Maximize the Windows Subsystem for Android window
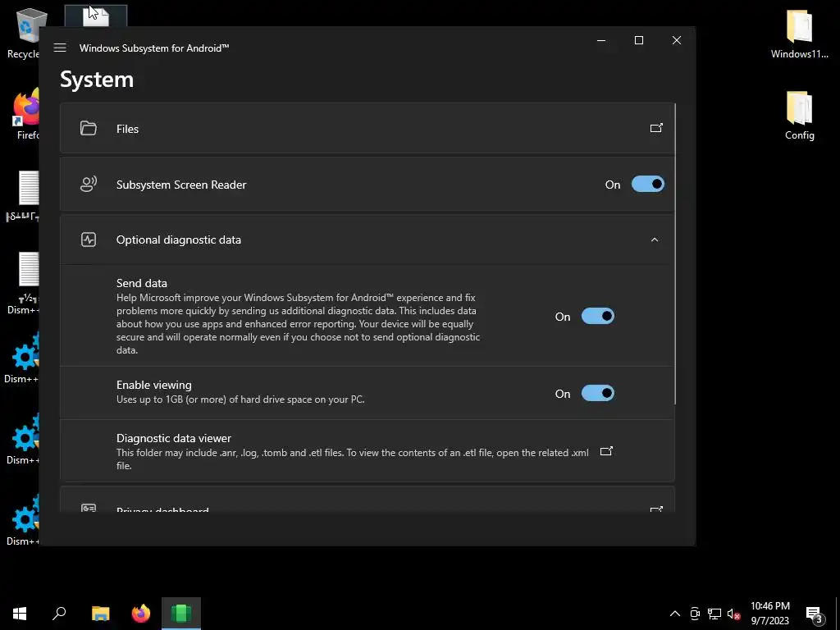Image resolution: width=840 pixels, height=630 pixels. pyautogui.click(x=638, y=40)
